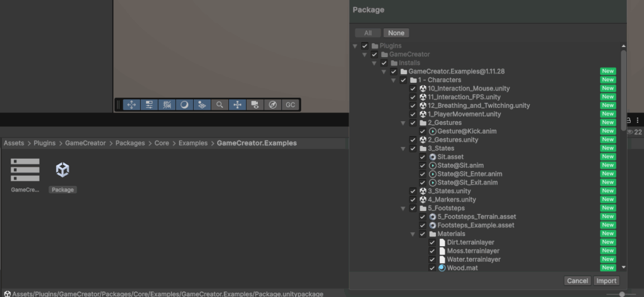Click Cancel in the import dialog

pyautogui.click(x=577, y=281)
